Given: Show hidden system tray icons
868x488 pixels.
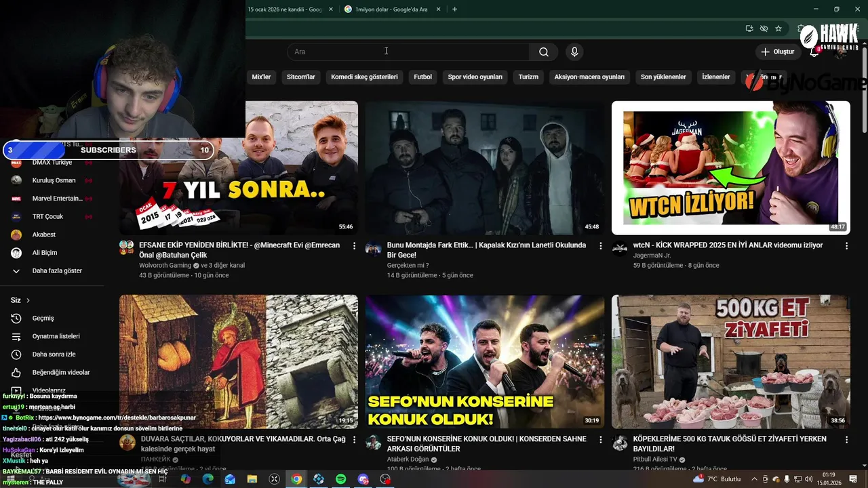Looking at the screenshot, I should pos(754,479).
